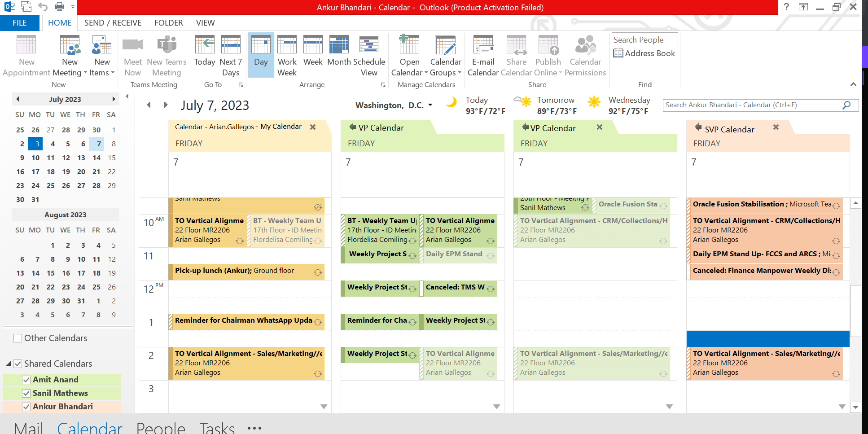
Task: Collapse the Shared Calendars group
Action: tap(9, 364)
